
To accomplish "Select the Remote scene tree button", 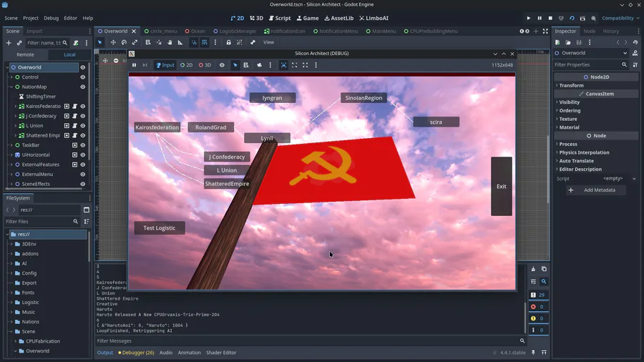I will [25, 54].
